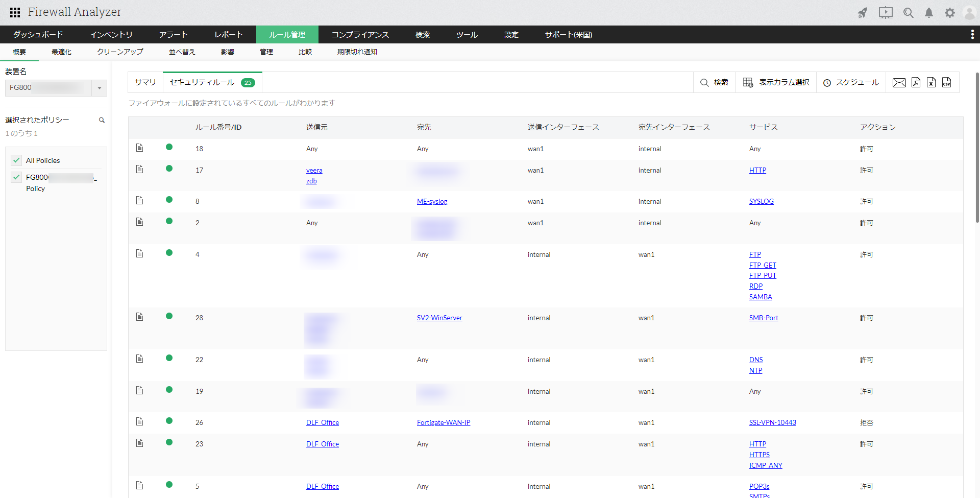Switch to the クリーンアップ sub-tab

coord(120,52)
